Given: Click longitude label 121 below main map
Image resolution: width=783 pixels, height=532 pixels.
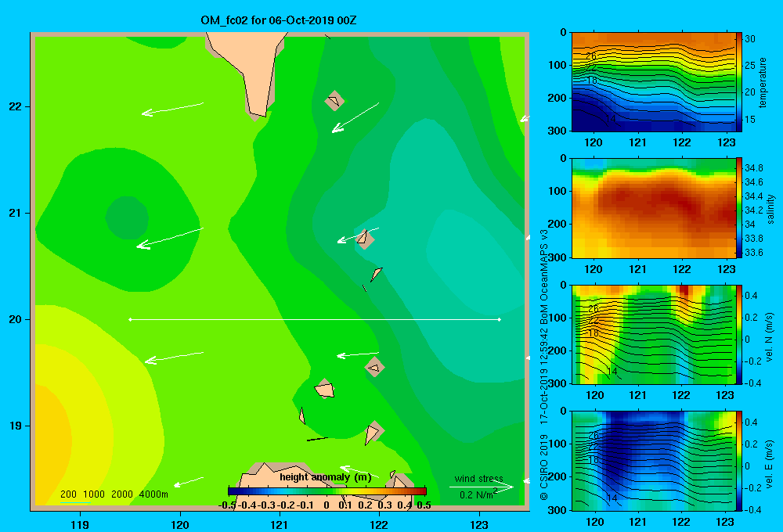Looking at the screenshot, I should 280,525.
